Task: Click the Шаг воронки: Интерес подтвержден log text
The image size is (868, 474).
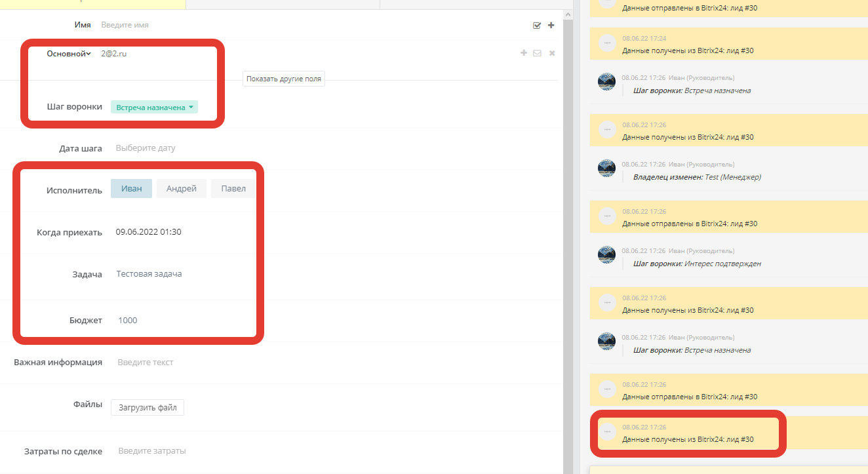Action: click(x=697, y=264)
